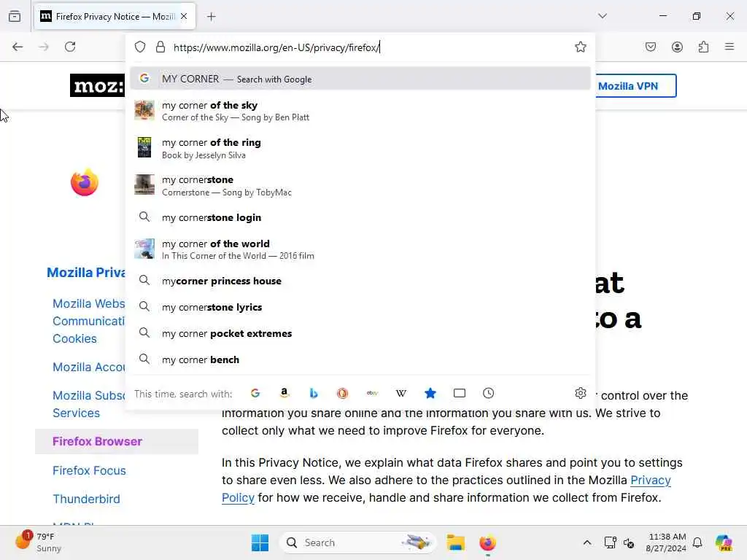Open taskbar clock showing 11:38 AM
Image resolution: width=747 pixels, height=560 pixels.
click(x=666, y=542)
